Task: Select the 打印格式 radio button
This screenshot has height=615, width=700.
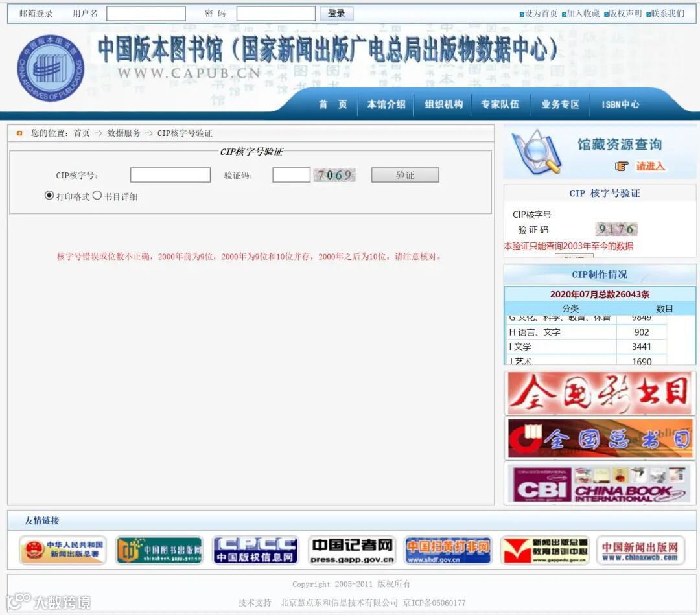Action: point(49,196)
